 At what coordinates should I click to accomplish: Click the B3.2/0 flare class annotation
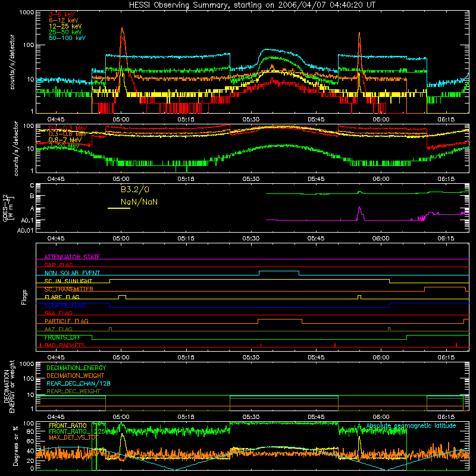pos(135,189)
